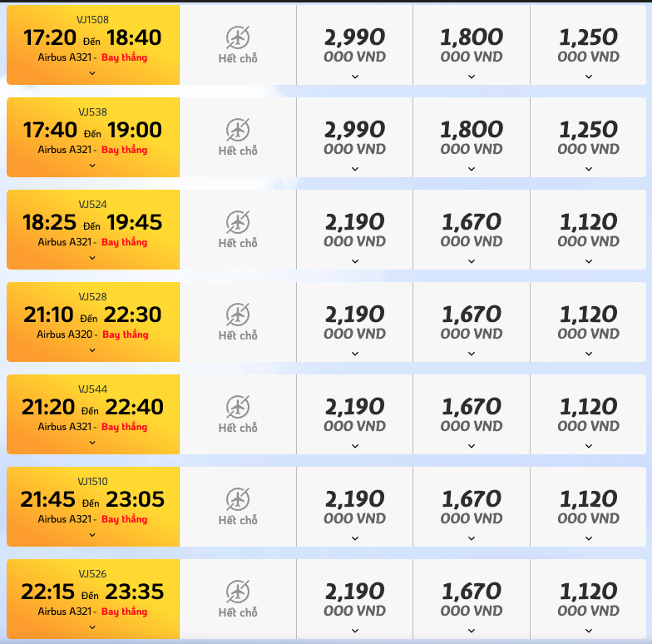Select 2,990 fare for flight VJ1508

coord(355,45)
